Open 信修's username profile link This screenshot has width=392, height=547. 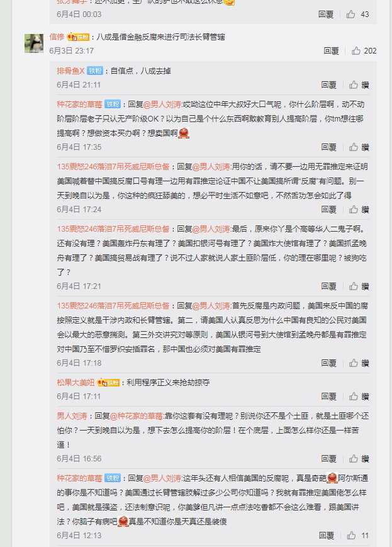[57, 37]
